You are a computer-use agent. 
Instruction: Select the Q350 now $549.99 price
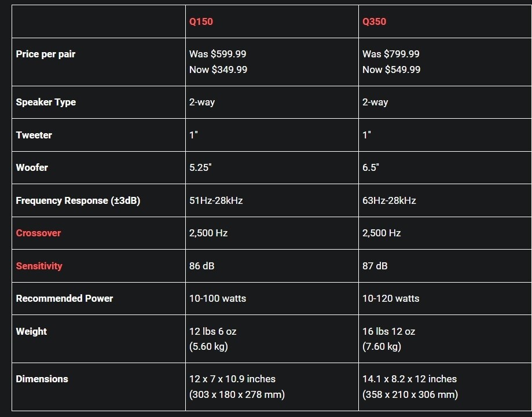click(391, 69)
